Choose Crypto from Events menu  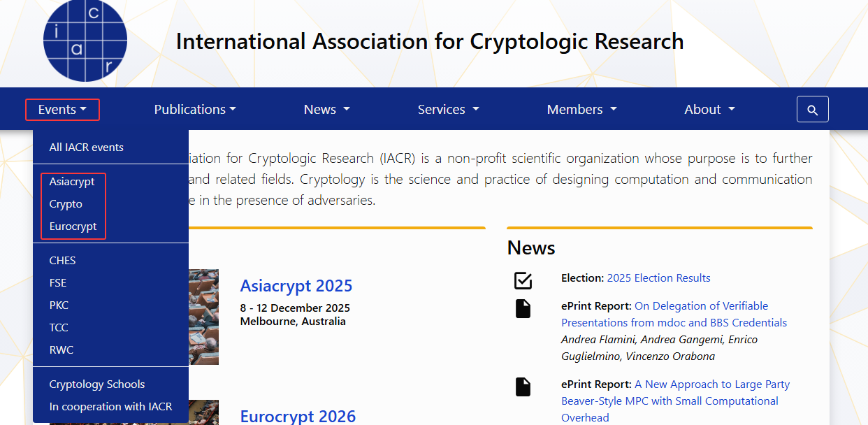click(x=110, y=204)
